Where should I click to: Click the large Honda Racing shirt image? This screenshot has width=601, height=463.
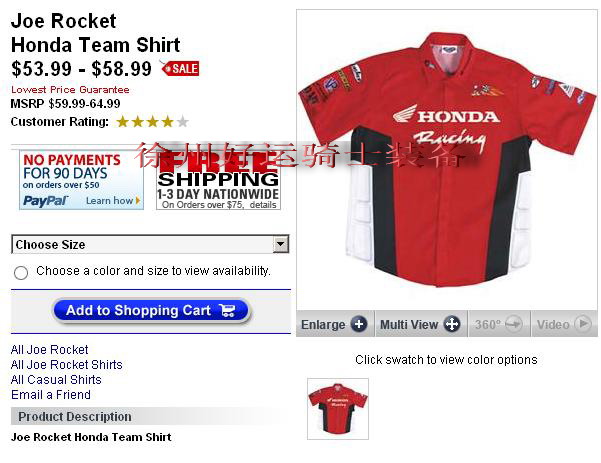[447, 159]
